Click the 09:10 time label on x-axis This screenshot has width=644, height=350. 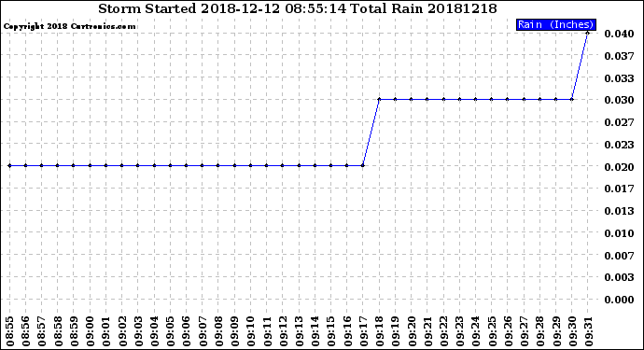[250, 331]
